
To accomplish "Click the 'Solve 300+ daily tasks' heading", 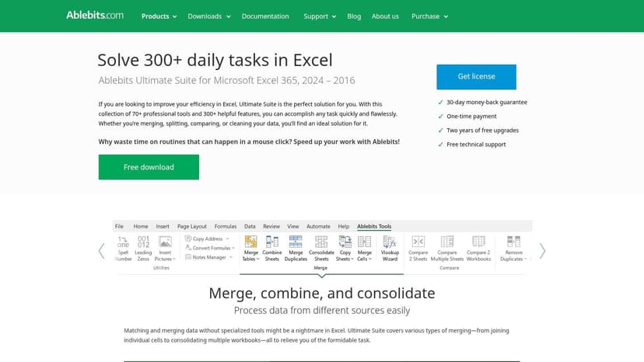I will pyautogui.click(x=215, y=60).
